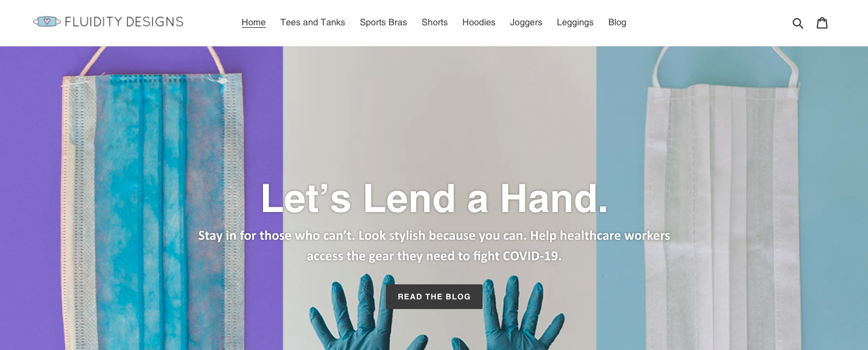Screen dimensions: 868x350
Task: Open the Hoodies menu link
Action: (478, 22)
